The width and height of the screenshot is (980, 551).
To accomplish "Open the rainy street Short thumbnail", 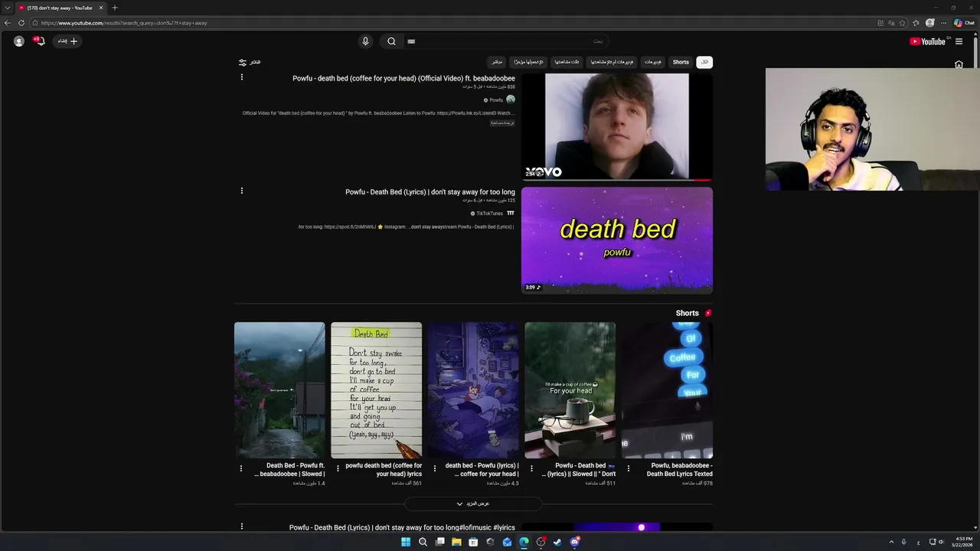I will 279,390.
